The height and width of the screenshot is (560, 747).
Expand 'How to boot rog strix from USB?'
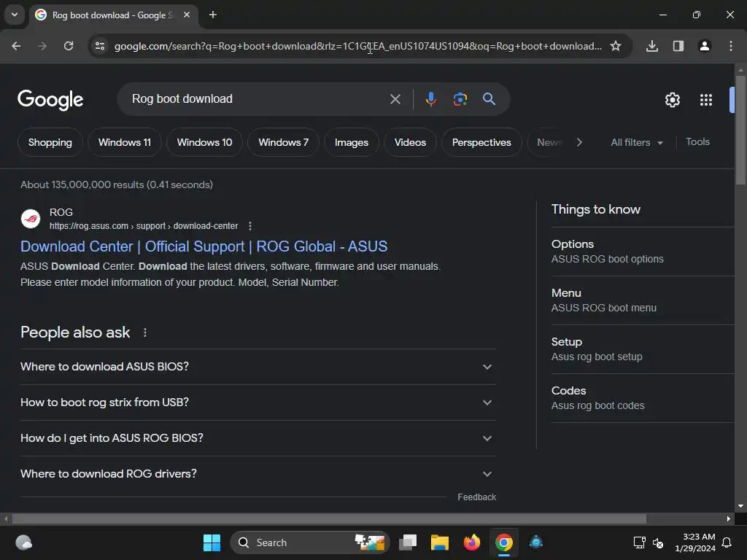coord(258,402)
